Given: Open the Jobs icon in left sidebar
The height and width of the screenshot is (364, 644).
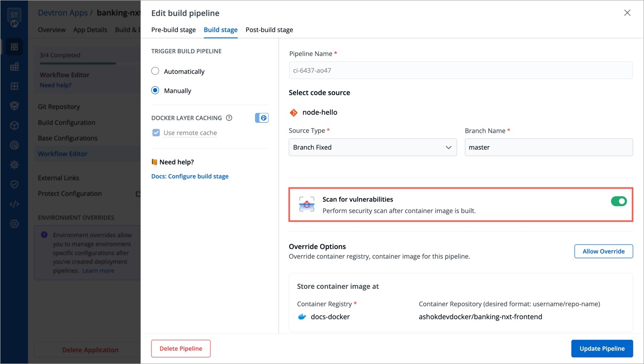Looking at the screenshot, I should tap(14, 67).
